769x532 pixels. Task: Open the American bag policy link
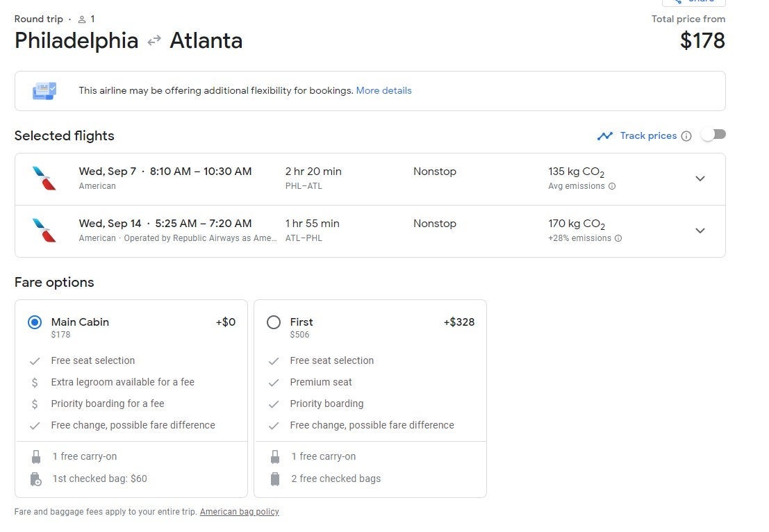[x=239, y=512]
